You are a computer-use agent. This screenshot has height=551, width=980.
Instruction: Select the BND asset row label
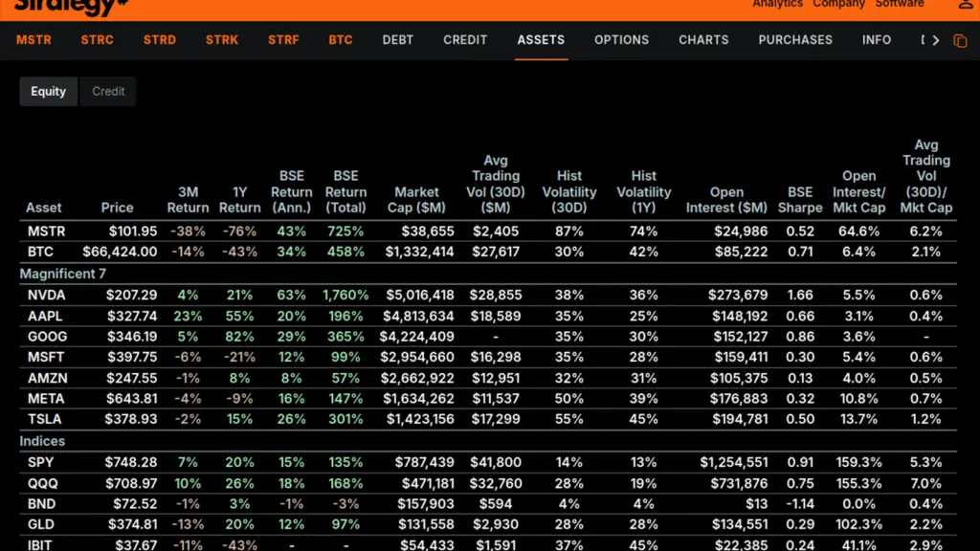click(x=41, y=504)
